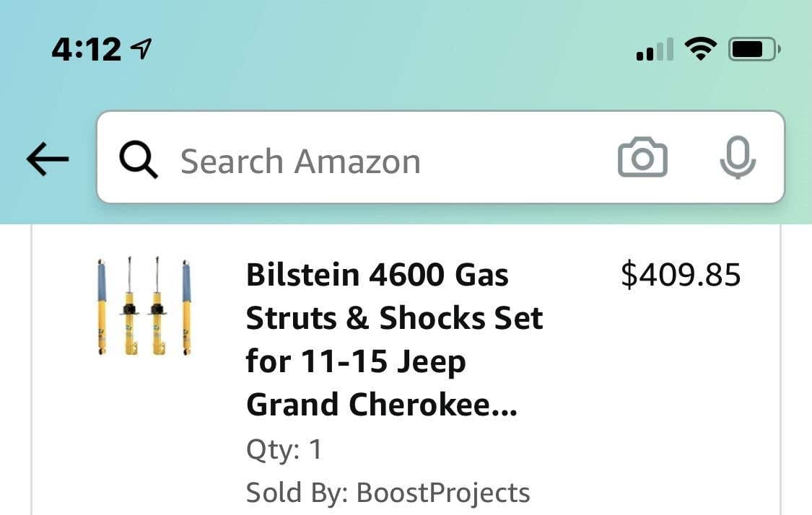Activate the microphone voice search icon
Viewport: 812px width, 515px height.
[738, 157]
